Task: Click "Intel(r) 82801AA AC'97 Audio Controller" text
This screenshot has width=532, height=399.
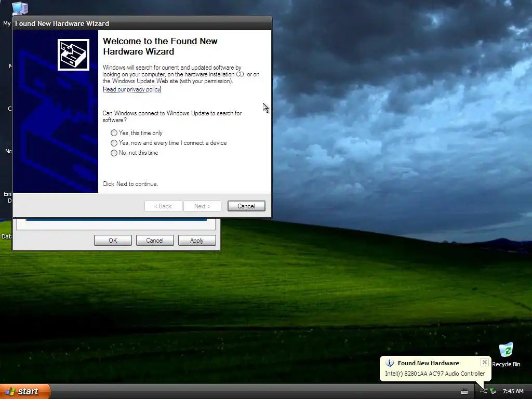Action: pos(435,373)
